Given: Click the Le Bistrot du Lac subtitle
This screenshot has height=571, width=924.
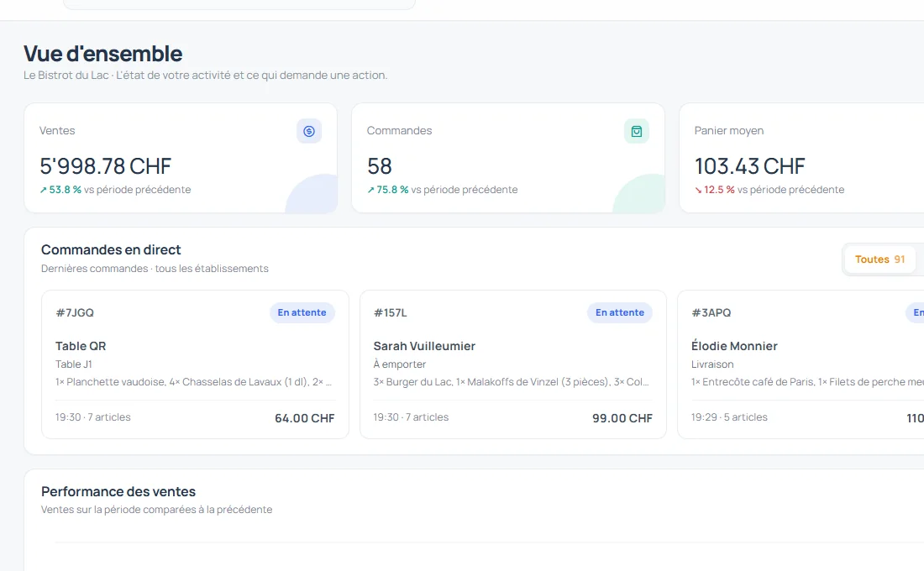Looking at the screenshot, I should click(x=206, y=76).
